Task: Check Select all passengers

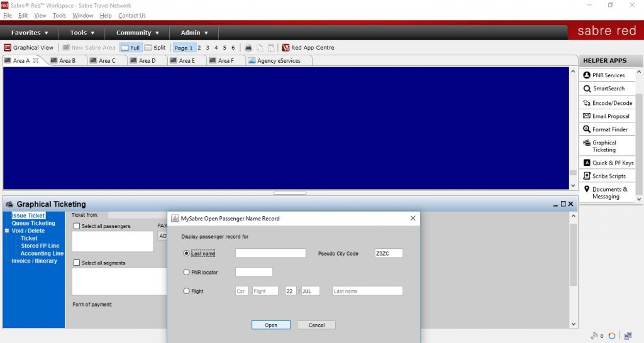Action: pos(77,226)
